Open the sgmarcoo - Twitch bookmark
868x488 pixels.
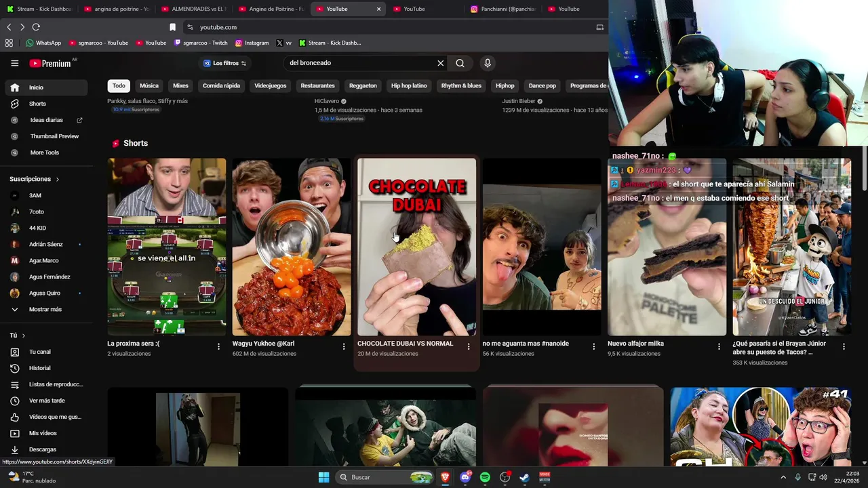(201, 43)
